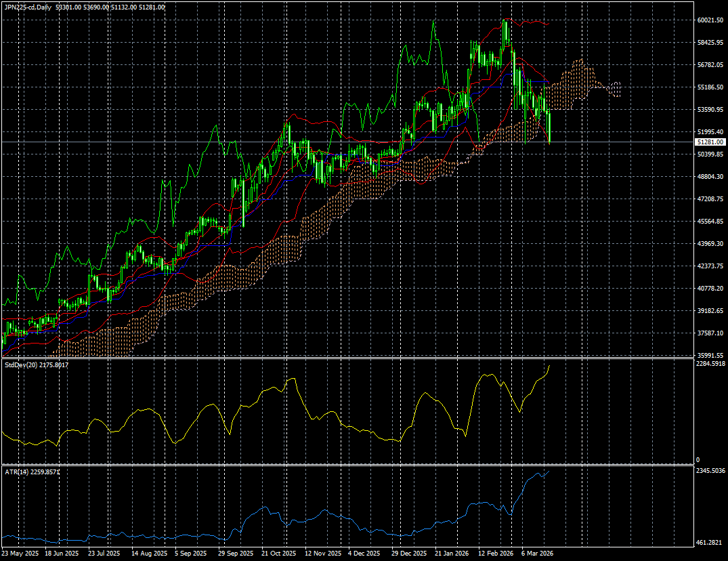Click the ATR scale minimum 461.2821
The image size is (728, 561).
point(710,543)
